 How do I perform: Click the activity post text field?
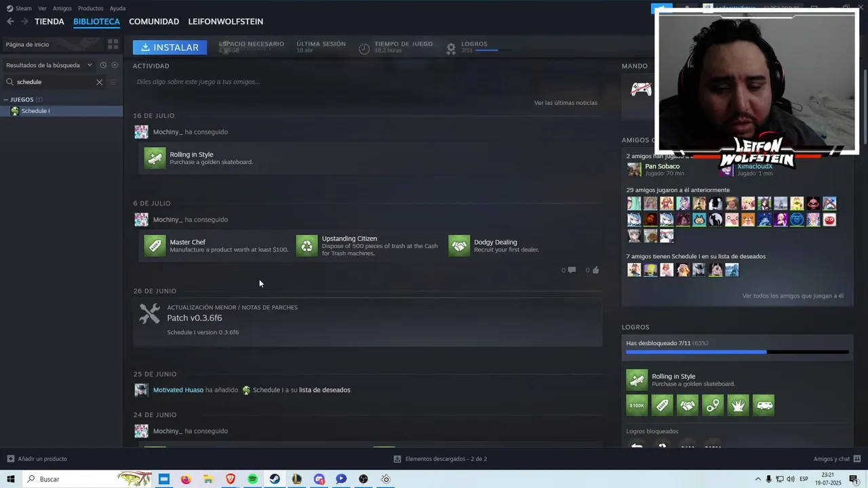point(367,82)
